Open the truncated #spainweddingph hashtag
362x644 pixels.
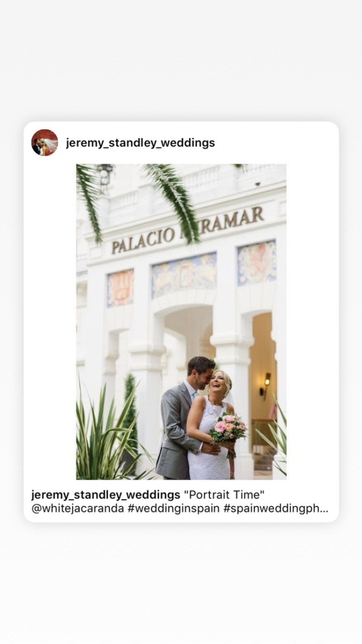271,508
